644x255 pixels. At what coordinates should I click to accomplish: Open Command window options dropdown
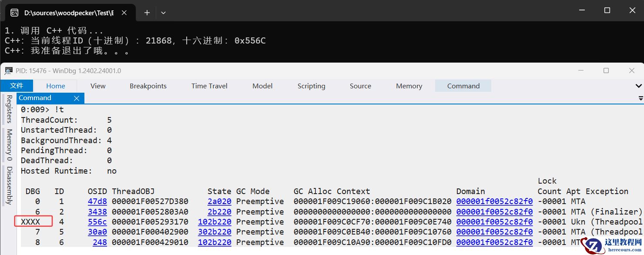(641, 98)
